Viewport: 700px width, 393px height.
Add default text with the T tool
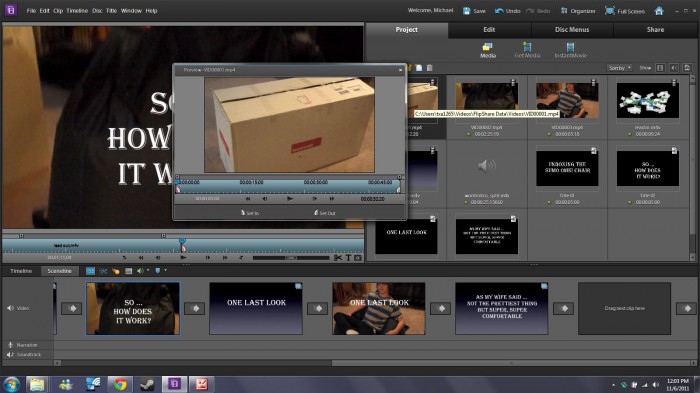point(348,258)
